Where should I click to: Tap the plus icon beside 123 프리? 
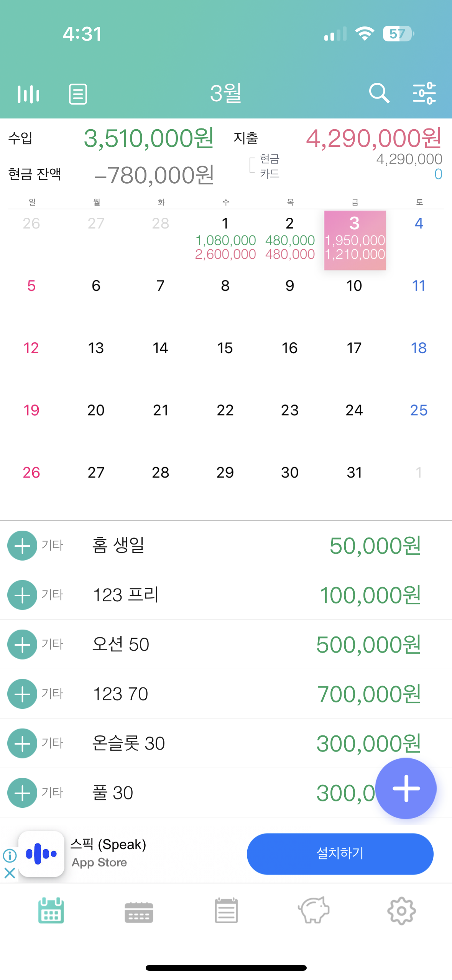[22, 595]
